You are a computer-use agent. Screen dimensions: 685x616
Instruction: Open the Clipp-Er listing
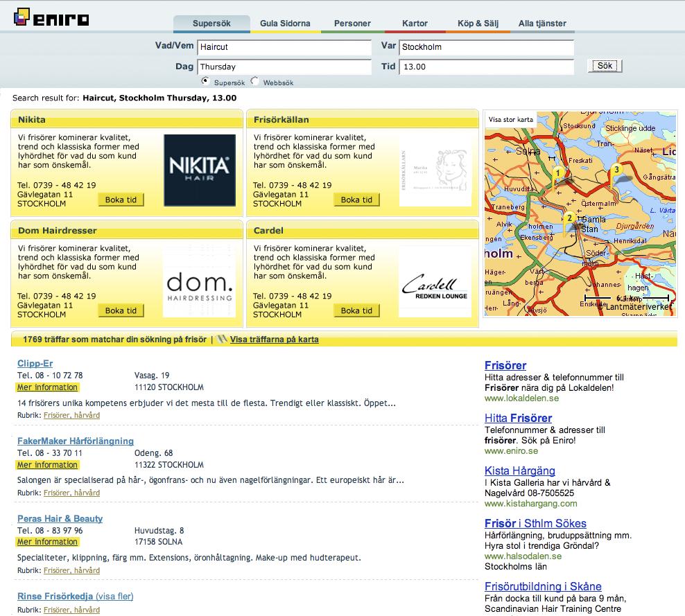coord(35,363)
